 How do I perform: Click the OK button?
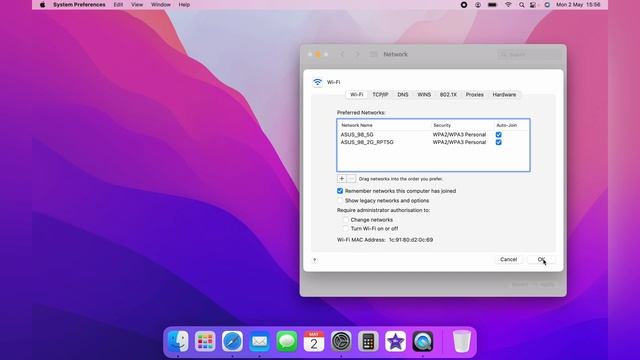[x=541, y=260]
